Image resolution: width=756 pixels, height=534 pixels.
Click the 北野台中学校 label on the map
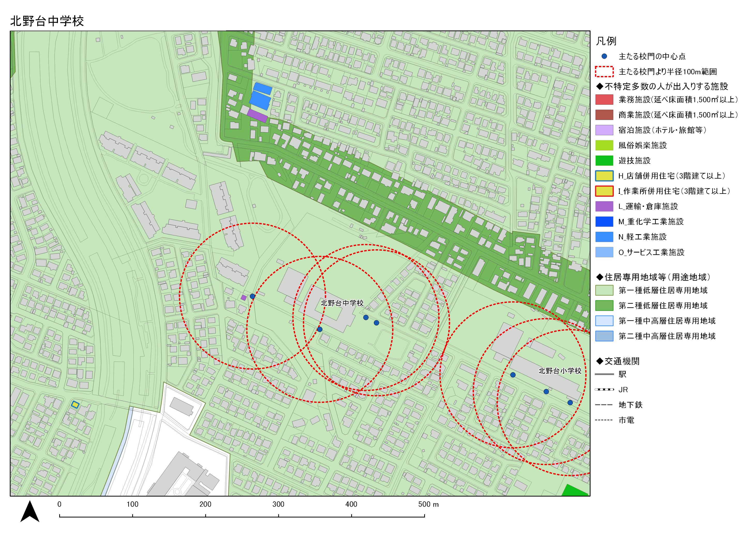pos(342,303)
